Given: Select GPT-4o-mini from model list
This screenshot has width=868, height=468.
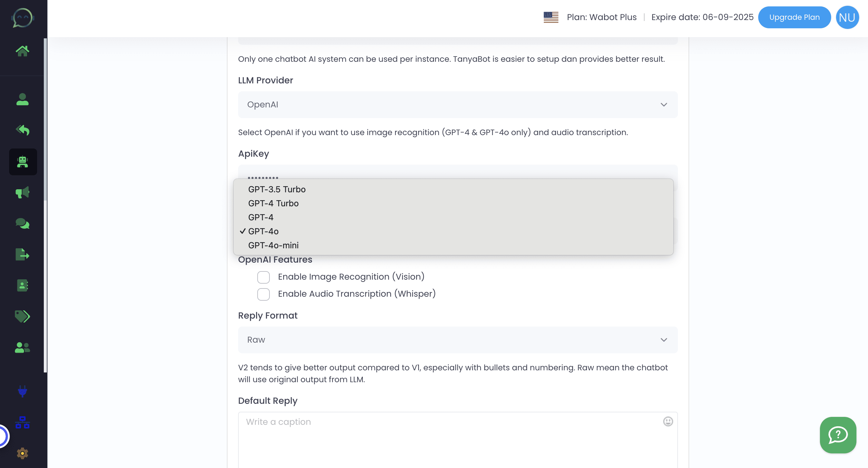Looking at the screenshot, I should click(273, 245).
